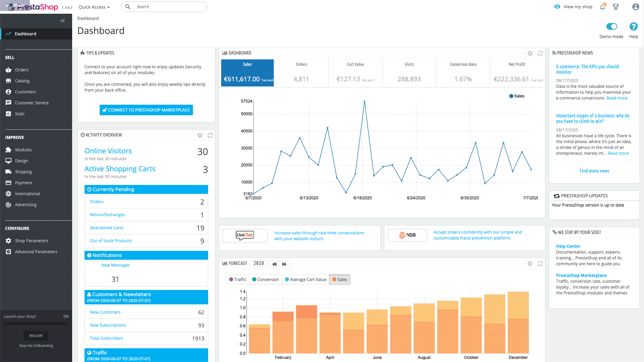
Task: Open the Find more news link
Action: (594, 171)
